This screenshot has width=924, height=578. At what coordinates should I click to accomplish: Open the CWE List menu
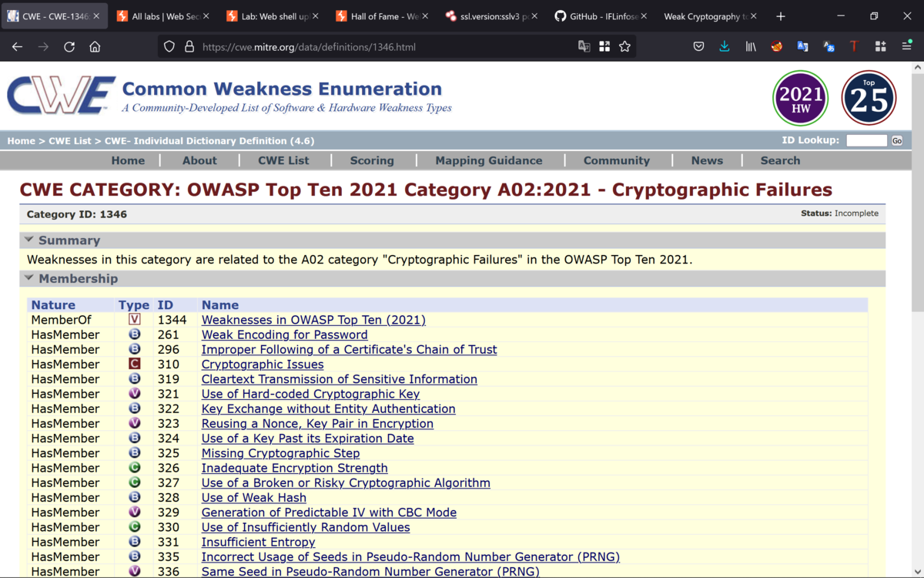(283, 160)
